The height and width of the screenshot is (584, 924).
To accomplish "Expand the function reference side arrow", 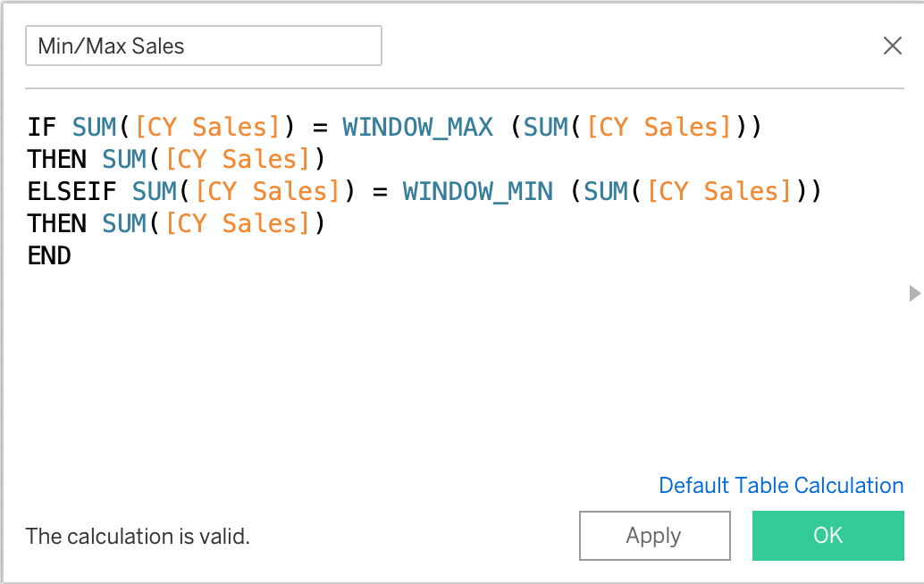I will pyautogui.click(x=914, y=293).
